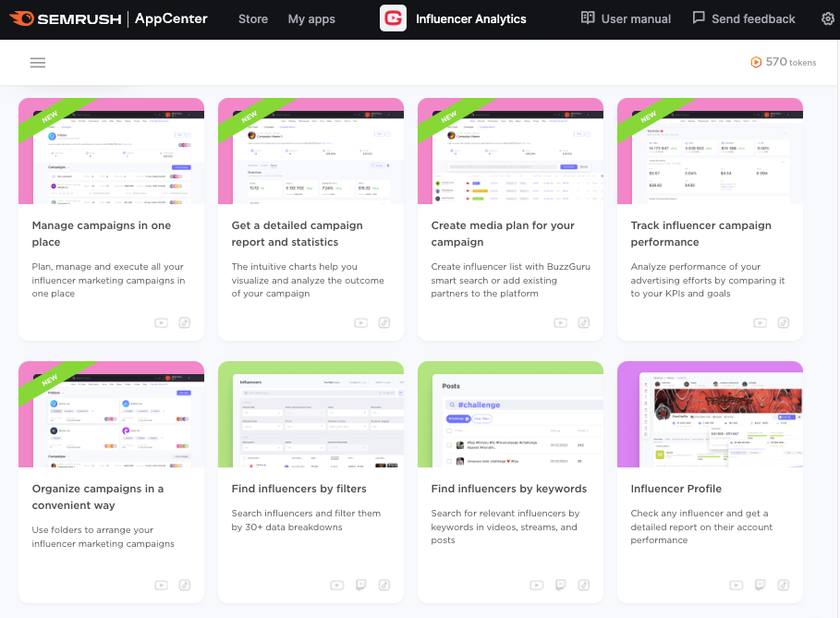Open the hamburger menu below the logo
This screenshot has height=618, width=840.
[38, 63]
